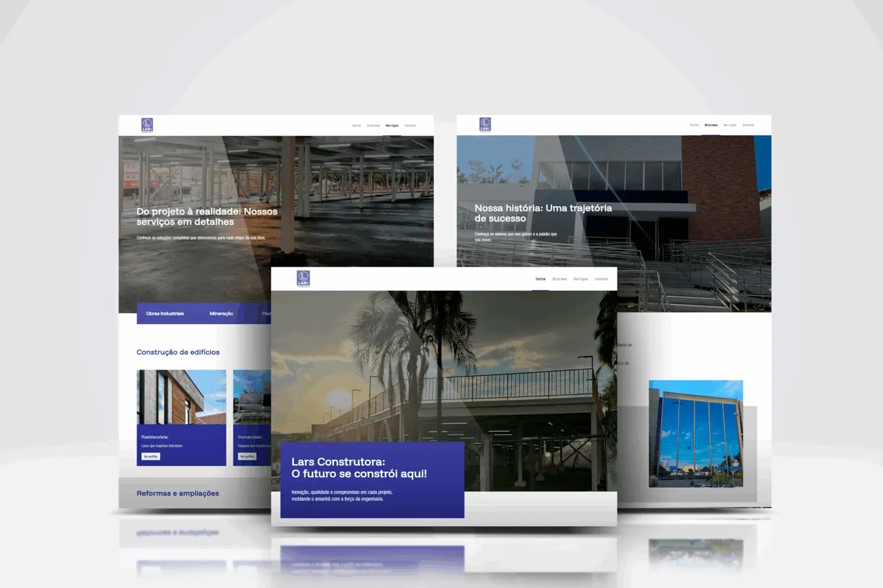
Task: Click the 'Inovação, qualidade e compromisso' tagline
Action: coord(342,496)
